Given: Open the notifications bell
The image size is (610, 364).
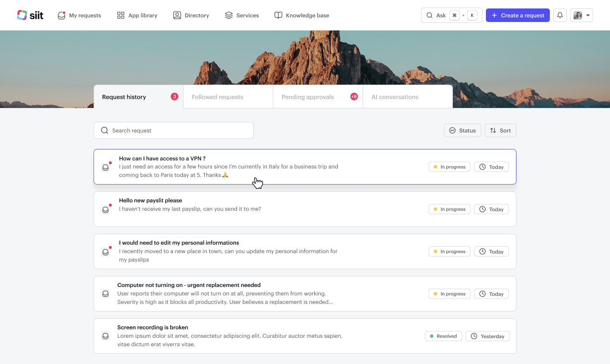Looking at the screenshot, I should coord(560,15).
